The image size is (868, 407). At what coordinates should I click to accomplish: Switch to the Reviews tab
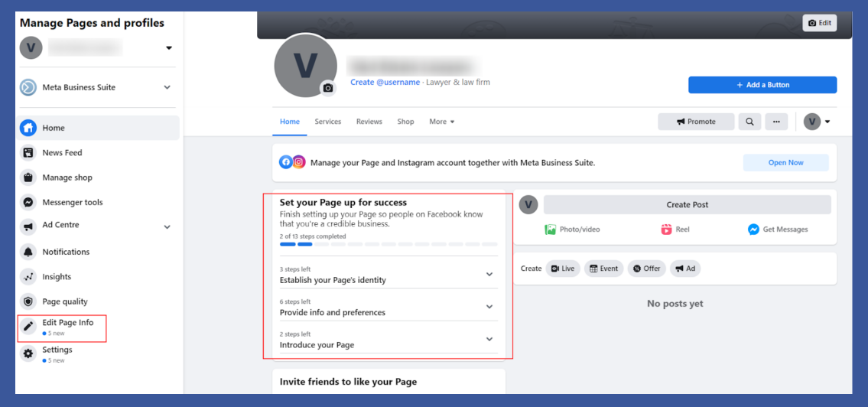tap(369, 122)
